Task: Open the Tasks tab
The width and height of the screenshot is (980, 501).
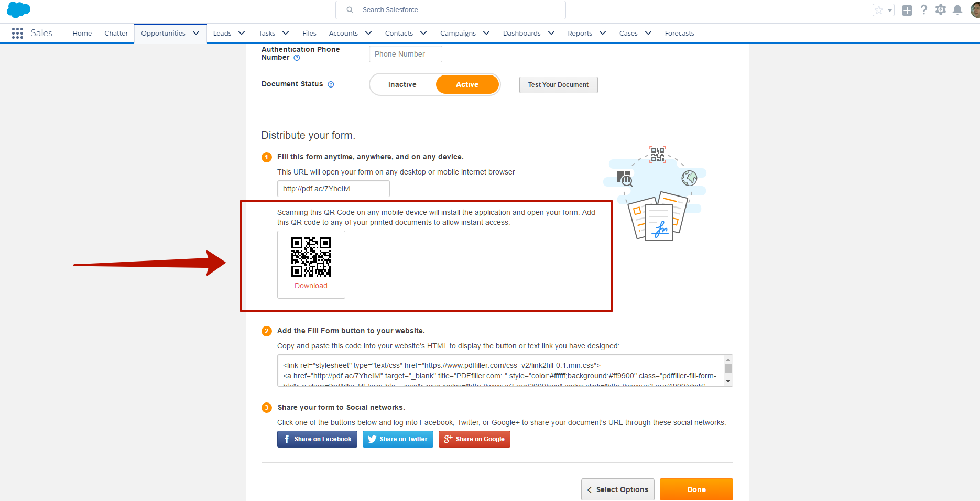Action: pos(267,33)
